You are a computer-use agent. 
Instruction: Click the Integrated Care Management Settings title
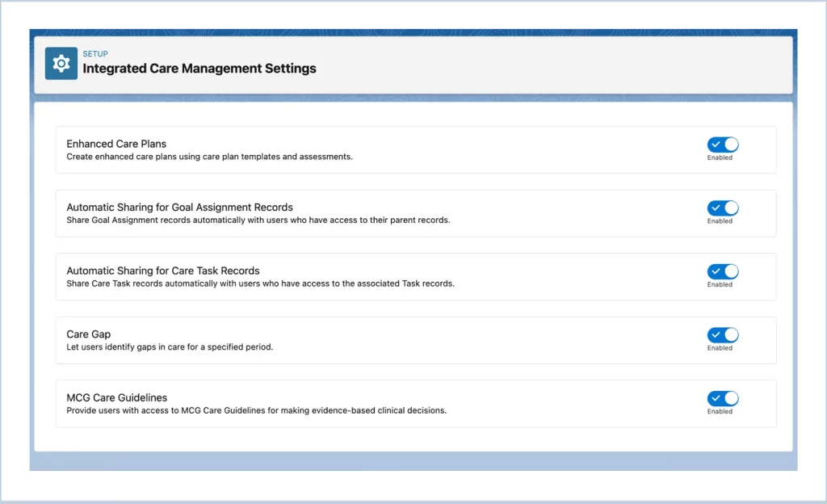(199, 69)
